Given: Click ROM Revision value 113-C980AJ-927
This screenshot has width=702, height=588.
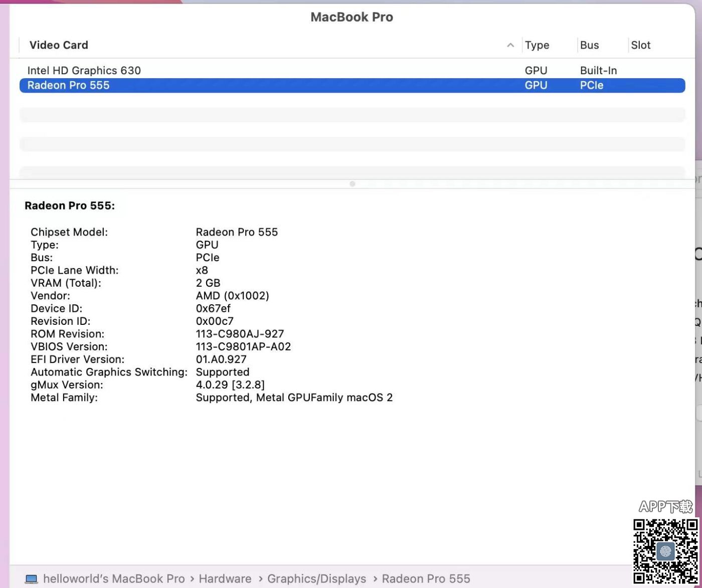Looking at the screenshot, I should point(240,334).
